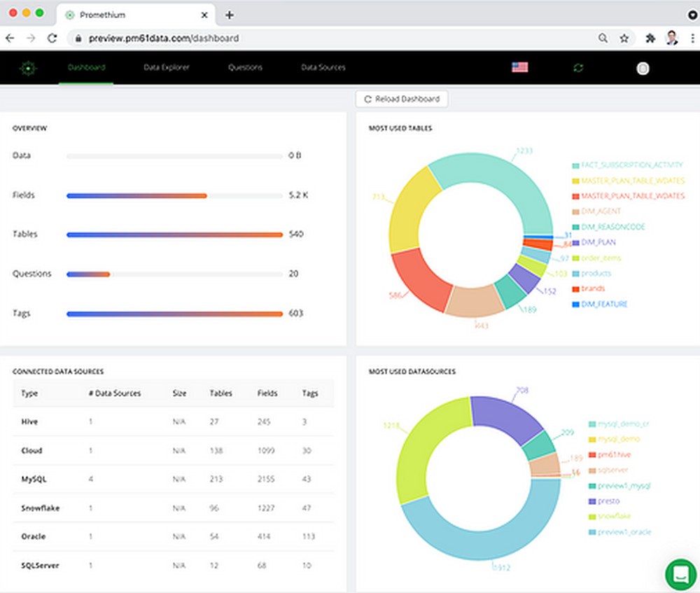Select the preview1_mysql legend entry

(620, 486)
